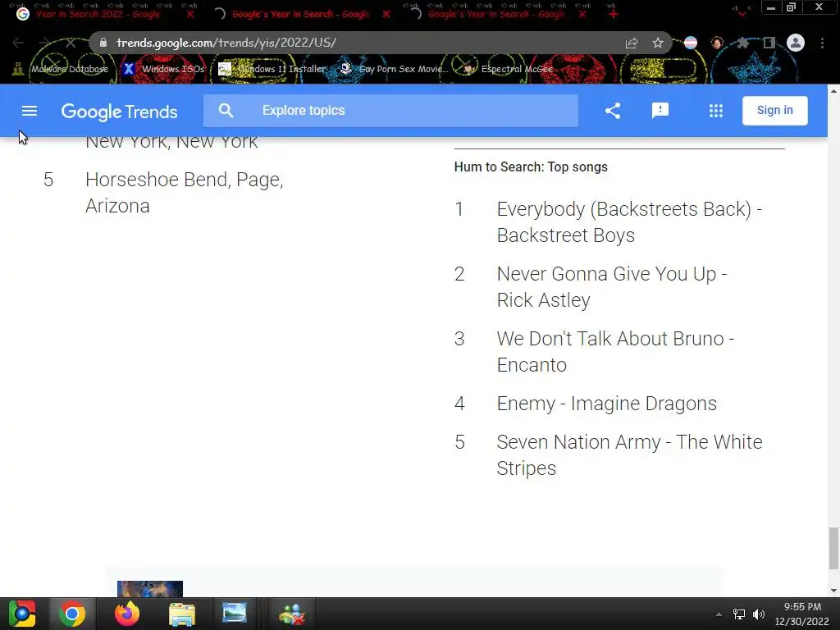840x630 pixels.
Task: Stop loading the page
Action: [71, 43]
